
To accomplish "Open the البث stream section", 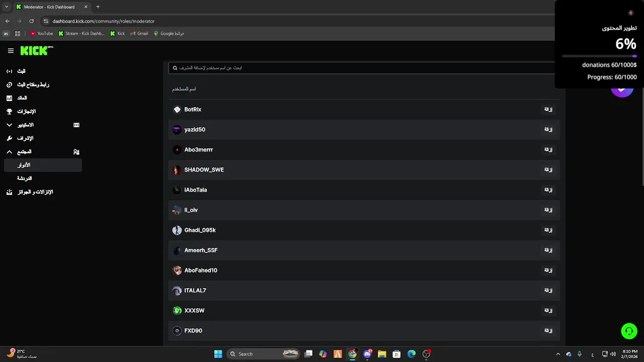I will [21, 71].
